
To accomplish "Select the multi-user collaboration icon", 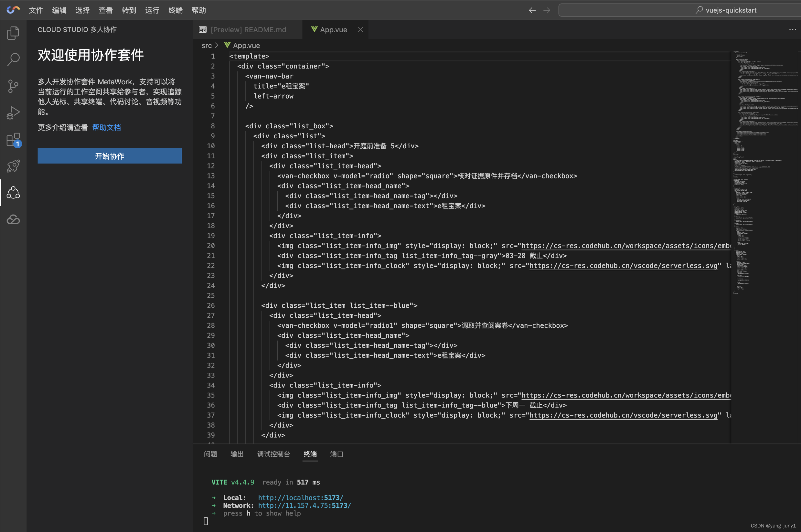I will tap(13, 192).
